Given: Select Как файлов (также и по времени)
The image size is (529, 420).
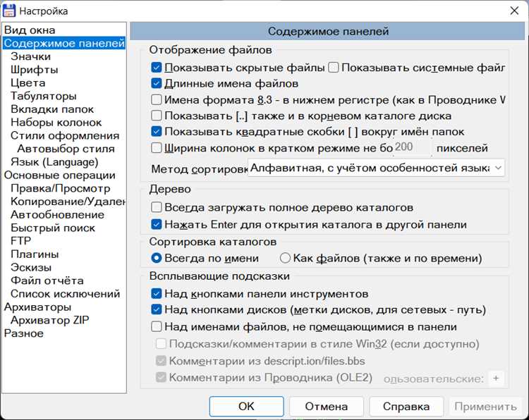Looking at the screenshot, I should click(x=285, y=258).
